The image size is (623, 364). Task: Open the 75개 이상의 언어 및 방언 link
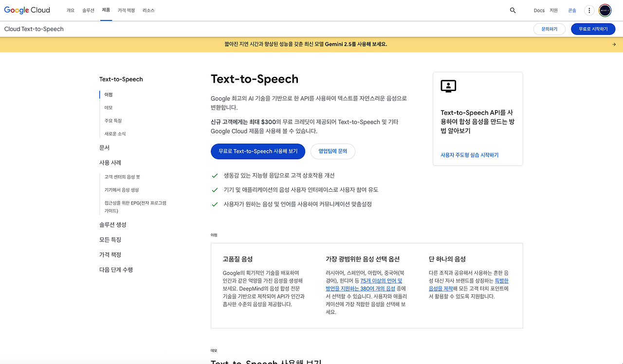(x=364, y=285)
